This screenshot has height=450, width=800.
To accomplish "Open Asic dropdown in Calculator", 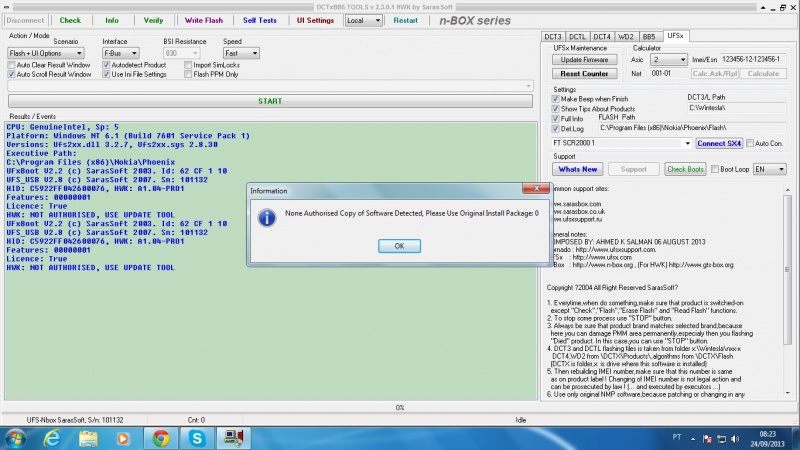I will pyautogui.click(x=668, y=60).
